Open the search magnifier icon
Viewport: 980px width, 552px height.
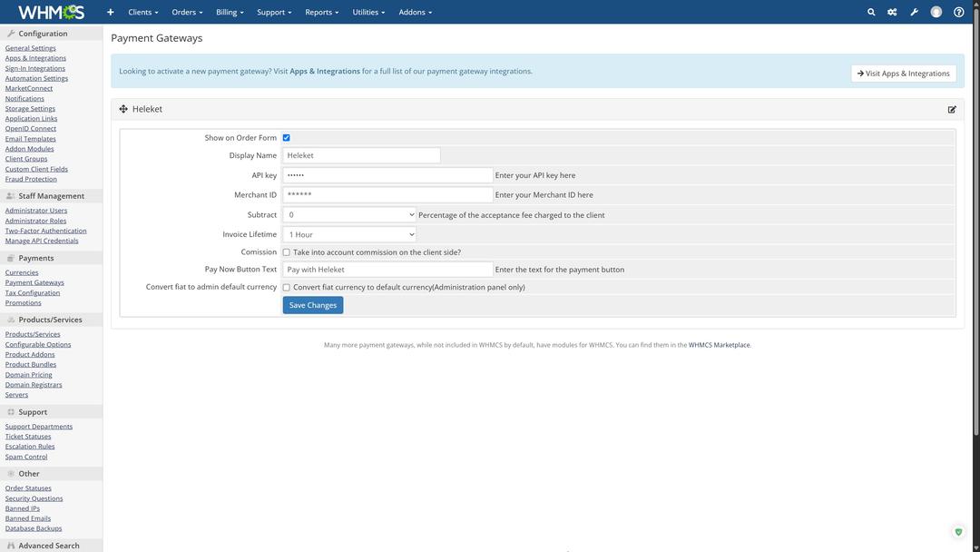tap(871, 12)
